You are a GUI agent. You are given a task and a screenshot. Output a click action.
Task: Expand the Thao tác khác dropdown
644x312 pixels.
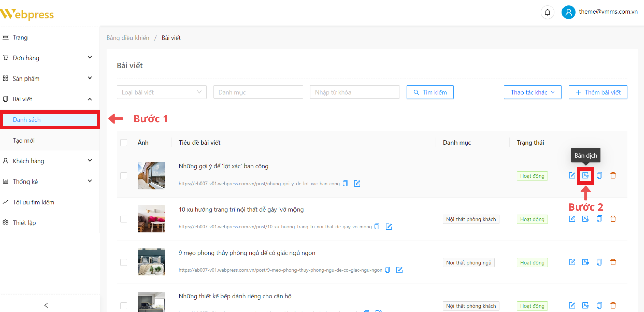click(532, 92)
